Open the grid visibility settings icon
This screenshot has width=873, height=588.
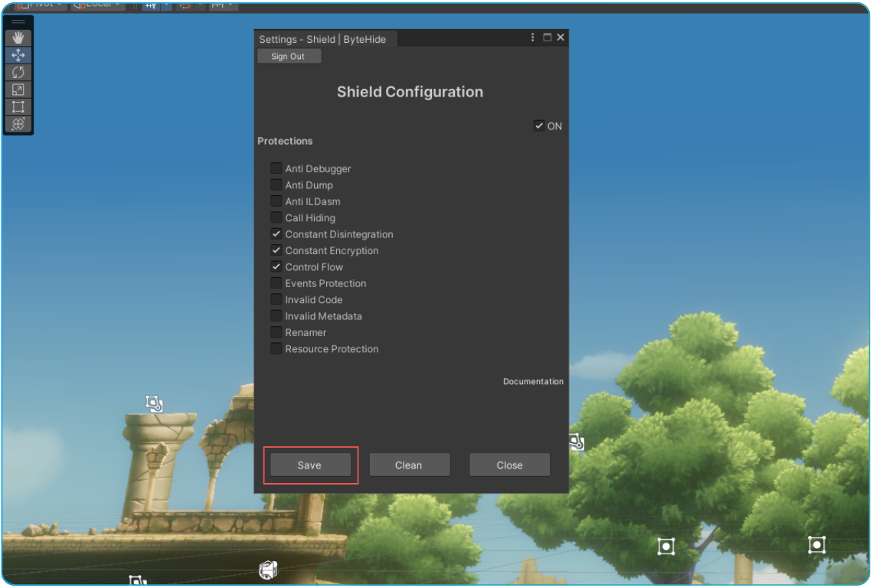pos(218,6)
